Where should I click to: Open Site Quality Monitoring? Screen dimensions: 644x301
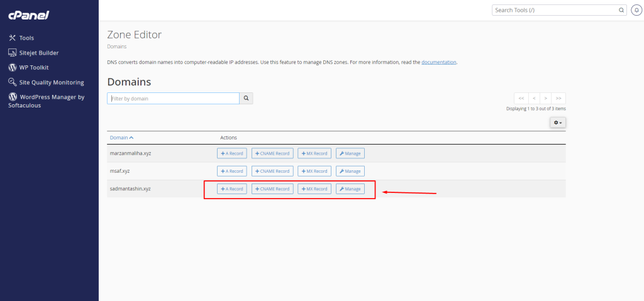[x=52, y=82]
